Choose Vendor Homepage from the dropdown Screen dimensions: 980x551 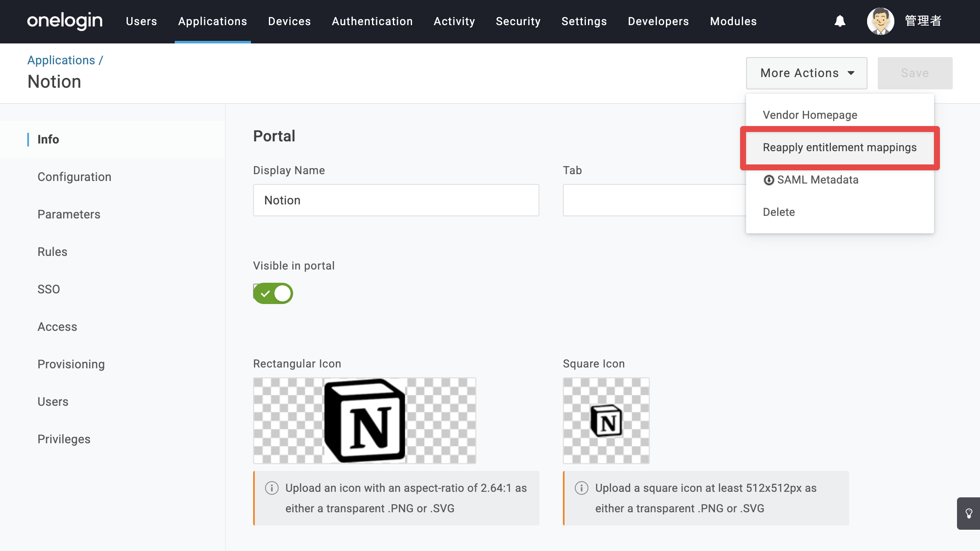click(840, 115)
